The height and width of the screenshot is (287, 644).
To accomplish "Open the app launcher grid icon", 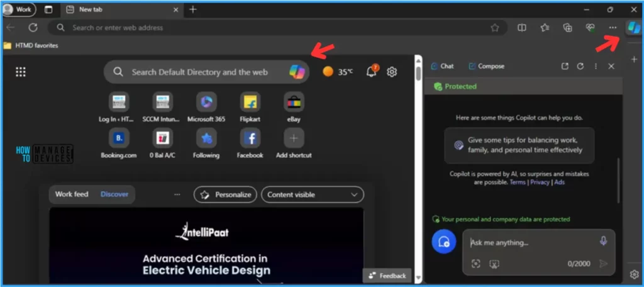I will coord(21,72).
